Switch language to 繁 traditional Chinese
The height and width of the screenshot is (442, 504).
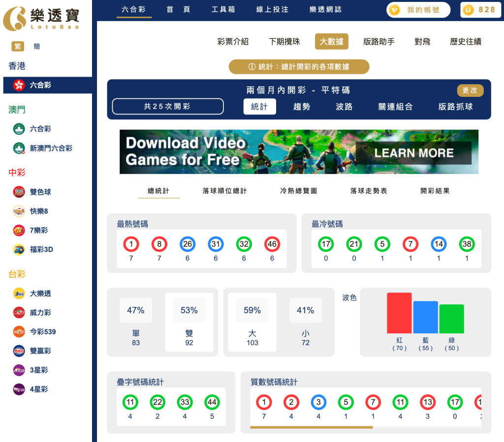18,47
